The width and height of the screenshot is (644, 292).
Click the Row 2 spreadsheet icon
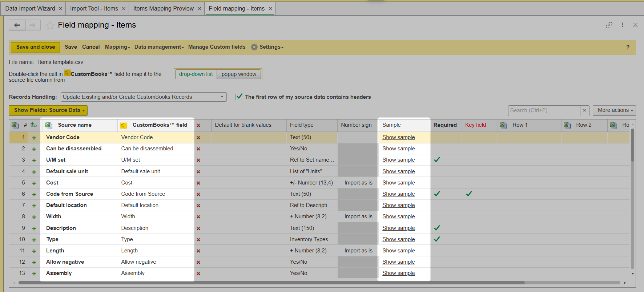[x=567, y=125]
